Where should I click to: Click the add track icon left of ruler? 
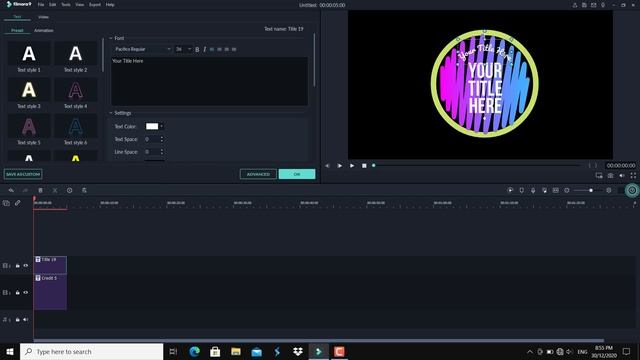pyautogui.click(x=6, y=203)
